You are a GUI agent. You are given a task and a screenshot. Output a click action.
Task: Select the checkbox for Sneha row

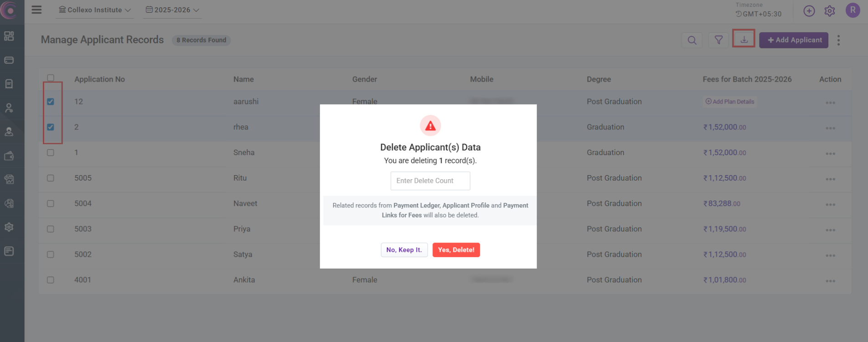51,153
